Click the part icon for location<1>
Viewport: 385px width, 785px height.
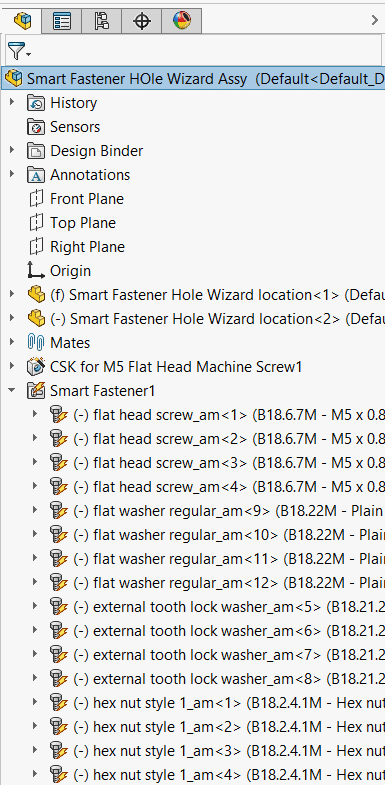(36, 295)
